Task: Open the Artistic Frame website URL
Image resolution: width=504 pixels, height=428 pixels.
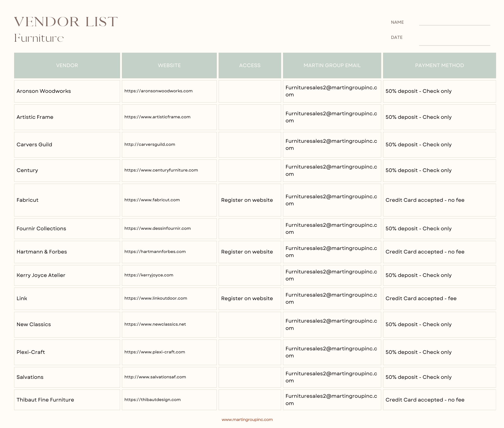Action: point(157,117)
